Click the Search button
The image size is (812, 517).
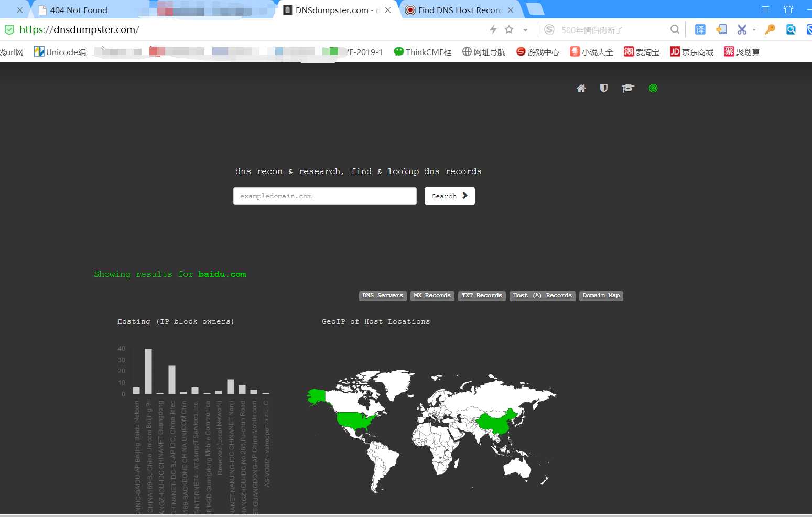click(450, 196)
